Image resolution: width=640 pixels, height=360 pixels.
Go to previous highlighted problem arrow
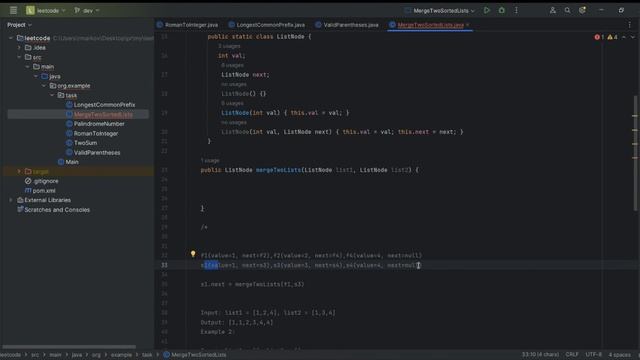624,37
